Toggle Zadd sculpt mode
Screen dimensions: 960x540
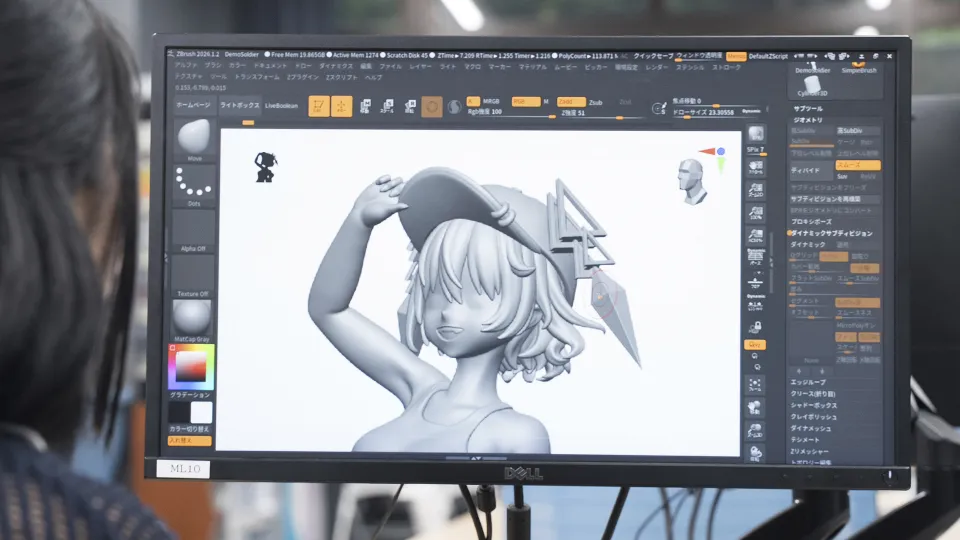(571, 102)
